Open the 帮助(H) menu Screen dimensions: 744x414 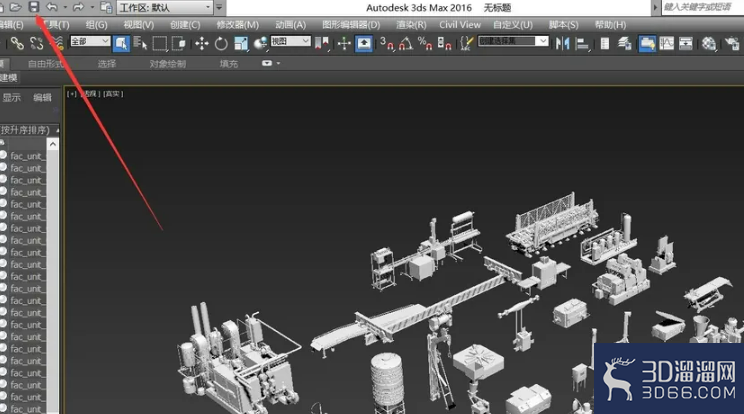(610, 25)
